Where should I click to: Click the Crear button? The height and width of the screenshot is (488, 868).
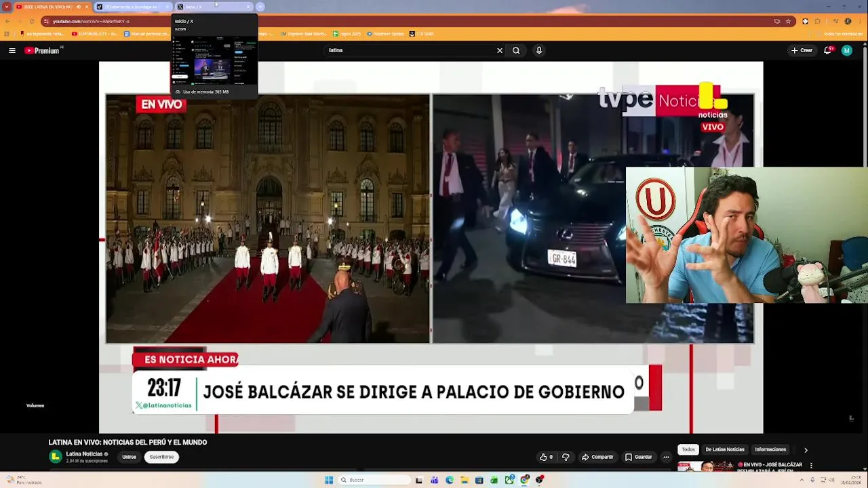[x=802, y=50]
